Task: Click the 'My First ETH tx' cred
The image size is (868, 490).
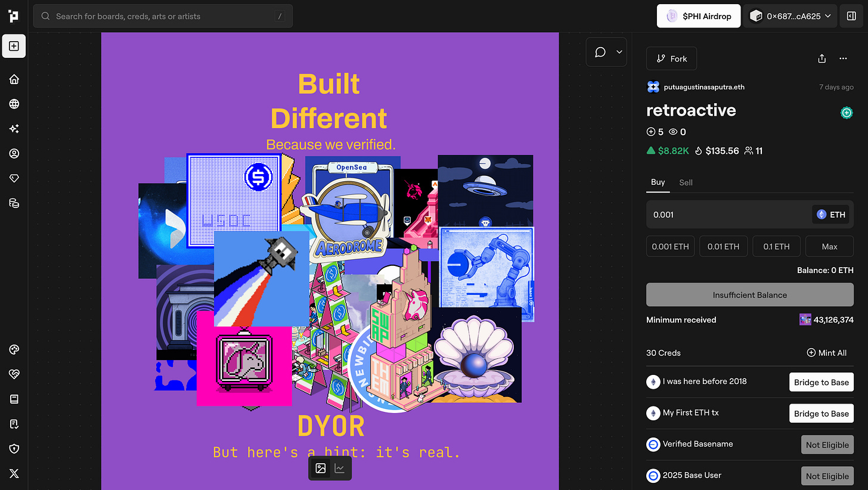Action: tap(691, 413)
